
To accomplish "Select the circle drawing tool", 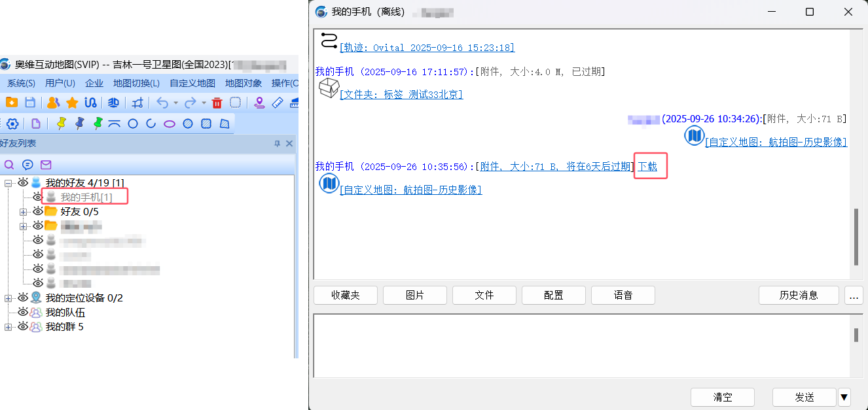I will (x=133, y=124).
